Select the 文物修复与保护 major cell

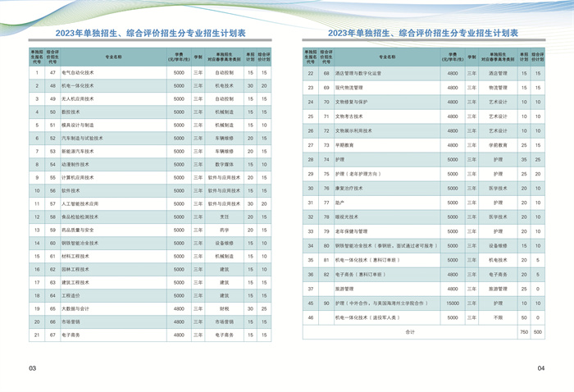351,103
